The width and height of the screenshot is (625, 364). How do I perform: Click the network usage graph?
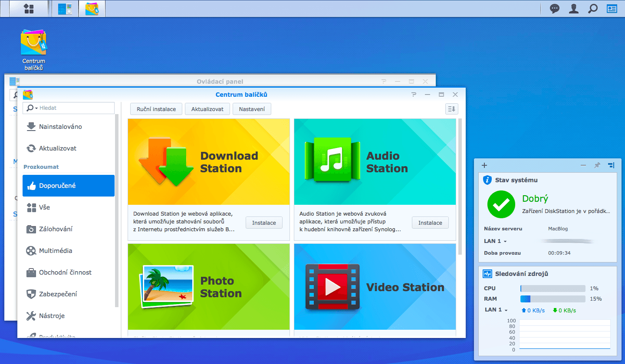[565, 334]
